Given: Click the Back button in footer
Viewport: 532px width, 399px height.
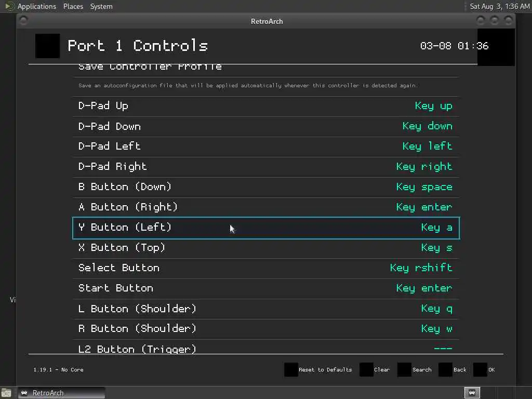Looking at the screenshot, I should (x=453, y=369).
